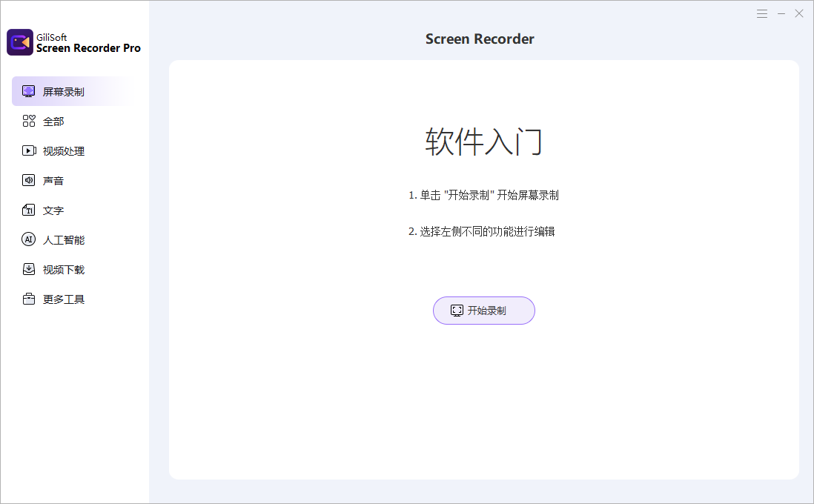Click the 声音 speaker icon
The height and width of the screenshot is (504, 814).
click(x=29, y=180)
